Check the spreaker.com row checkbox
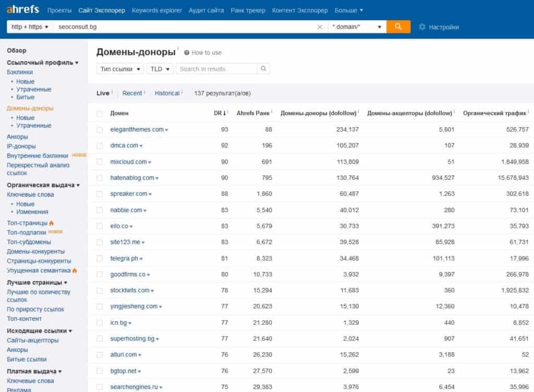This screenshot has width=534, height=392. [100, 194]
